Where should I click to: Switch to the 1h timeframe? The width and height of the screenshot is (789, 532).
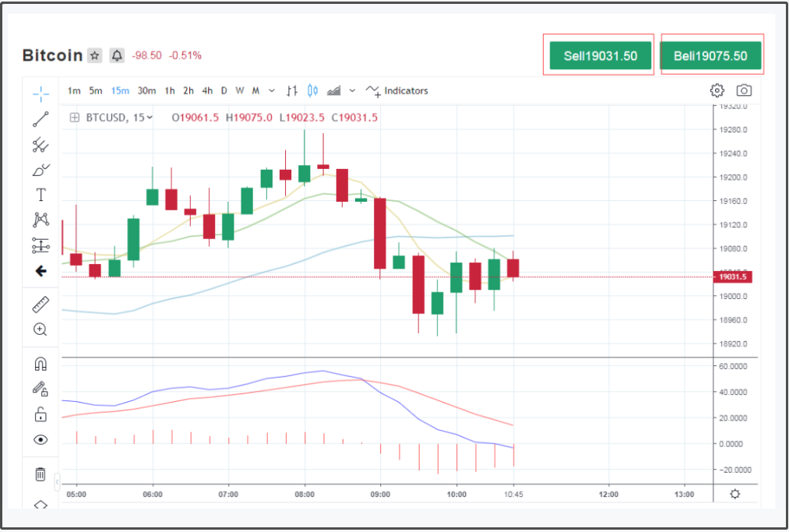(169, 90)
